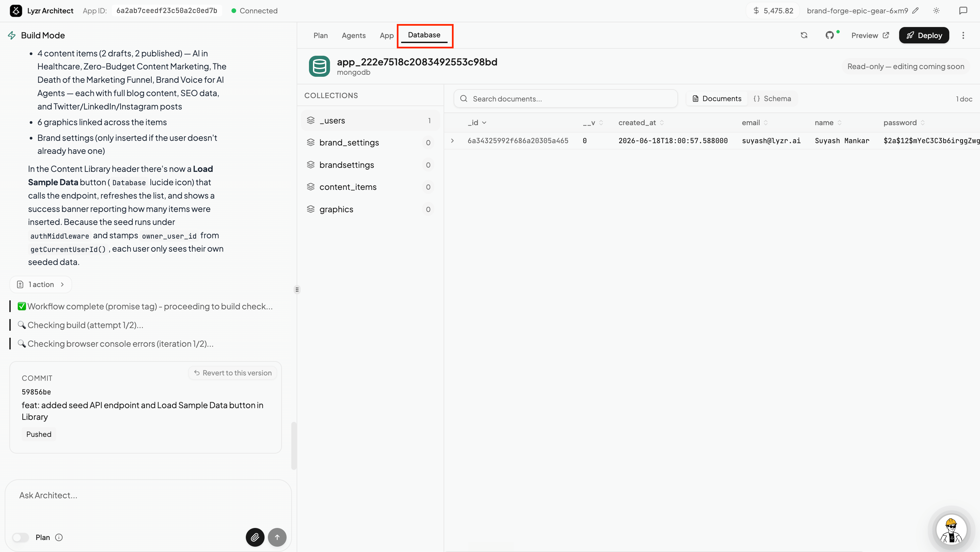This screenshot has height=552, width=980.
Task: Open the GitHub icon
Action: [830, 35]
